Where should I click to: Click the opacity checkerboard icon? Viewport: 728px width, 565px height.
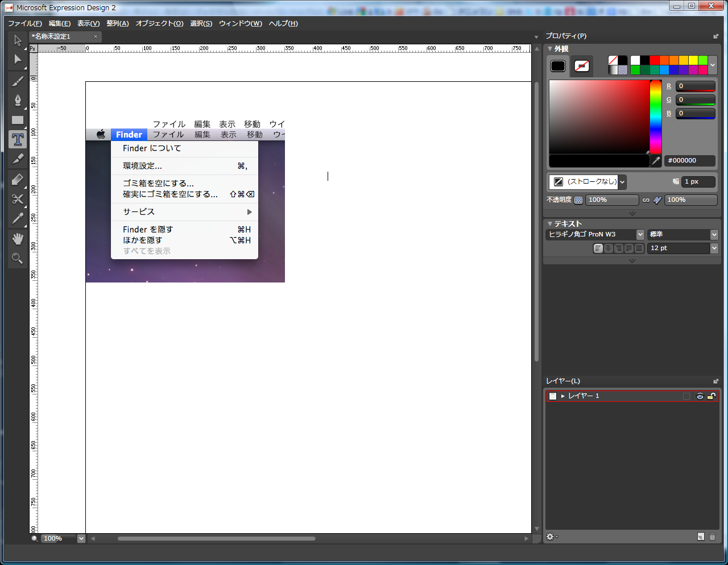578,200
